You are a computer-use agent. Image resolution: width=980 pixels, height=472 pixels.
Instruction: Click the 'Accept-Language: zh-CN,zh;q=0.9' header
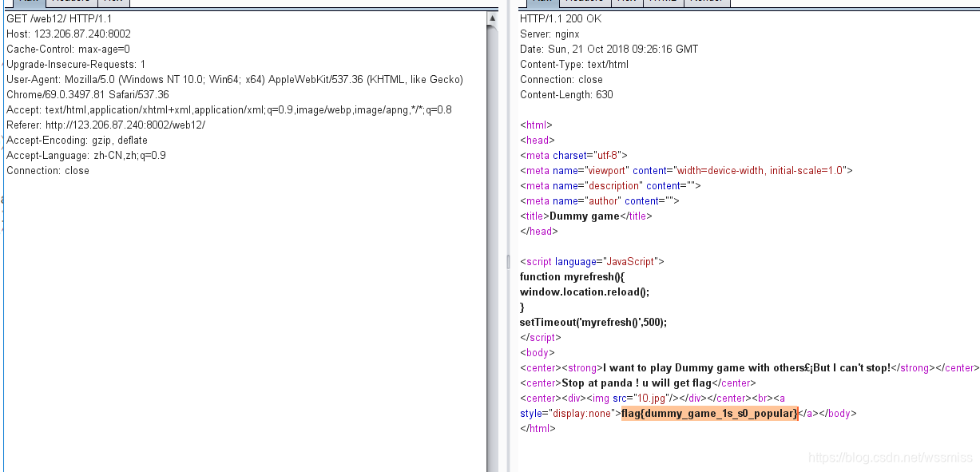[x=86, y=155]
